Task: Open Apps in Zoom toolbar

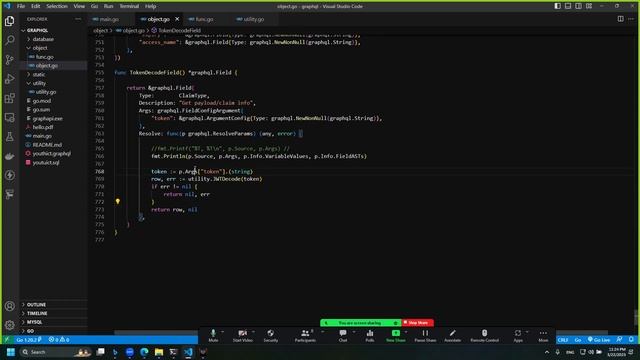Action: point(518,336)
